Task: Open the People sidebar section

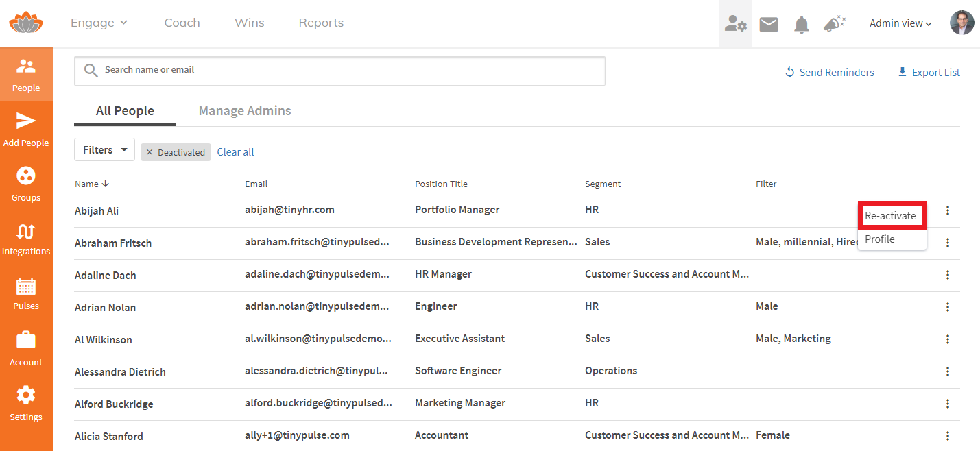Action: point(26,75)
